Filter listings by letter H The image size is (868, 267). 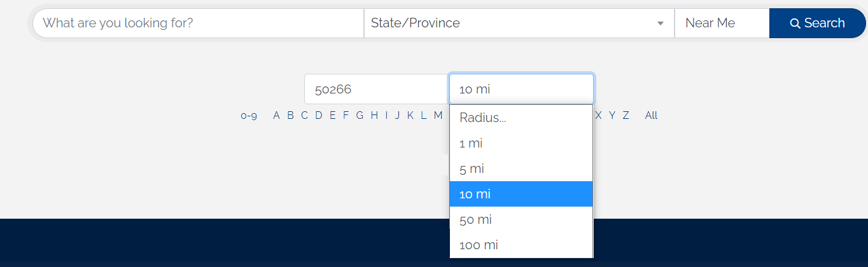[x=374, y=116]
